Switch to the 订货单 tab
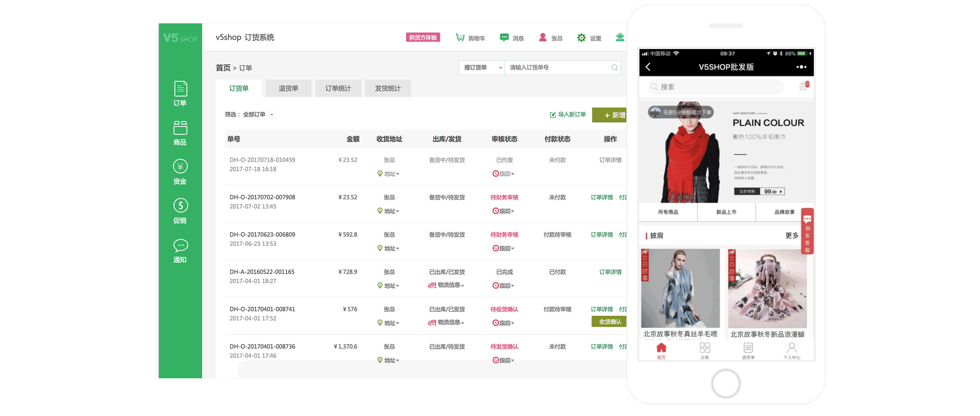The width and height of the screenshot is (980, 416). (239, 88)
